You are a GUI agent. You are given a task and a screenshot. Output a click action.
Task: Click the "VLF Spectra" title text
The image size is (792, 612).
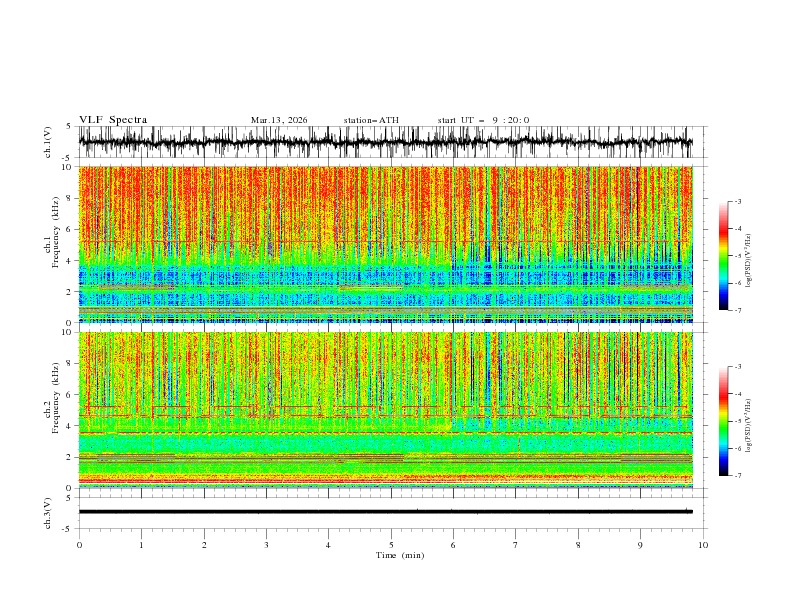coord(113,120)
